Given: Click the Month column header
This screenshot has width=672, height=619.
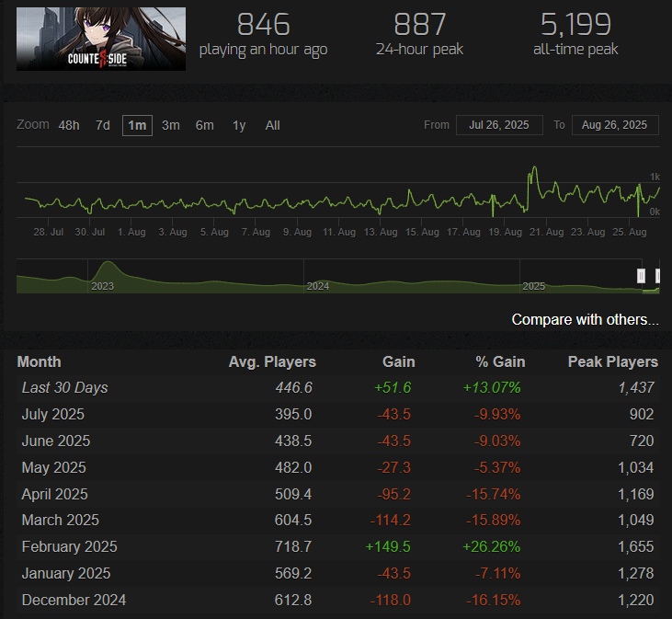Looking at the screenshot, I should pos(39,361).
